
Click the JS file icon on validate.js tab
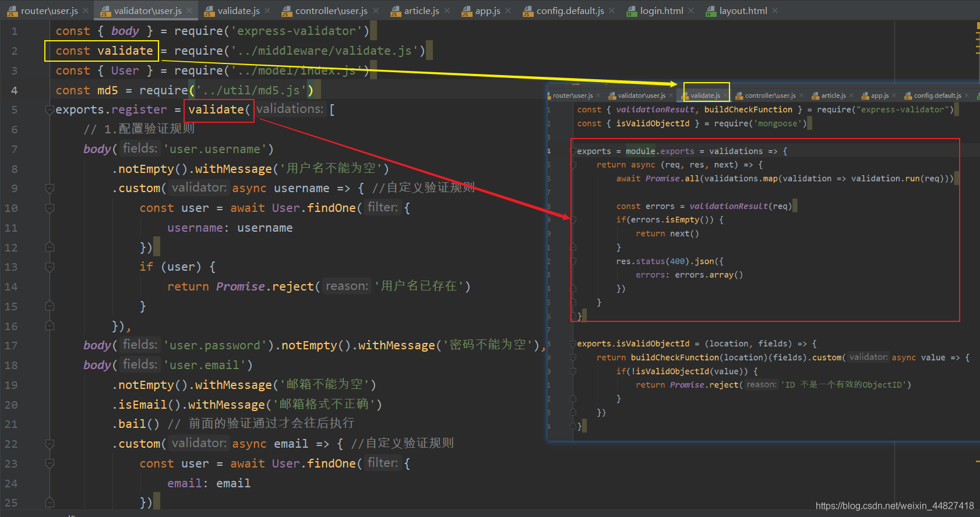pyautogui.click(x=209, y=11)
